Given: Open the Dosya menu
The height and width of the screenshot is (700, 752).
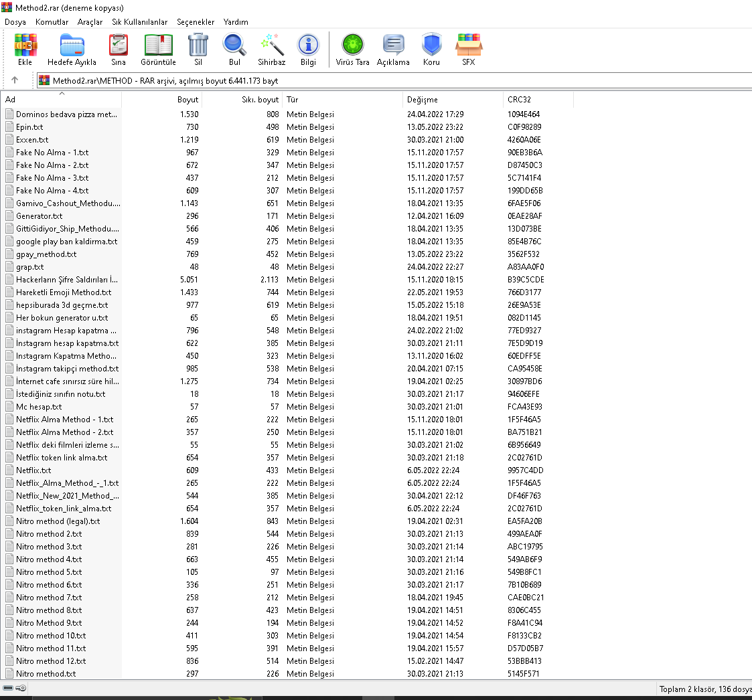Looking at the screenshot, I should click(15, 22).
